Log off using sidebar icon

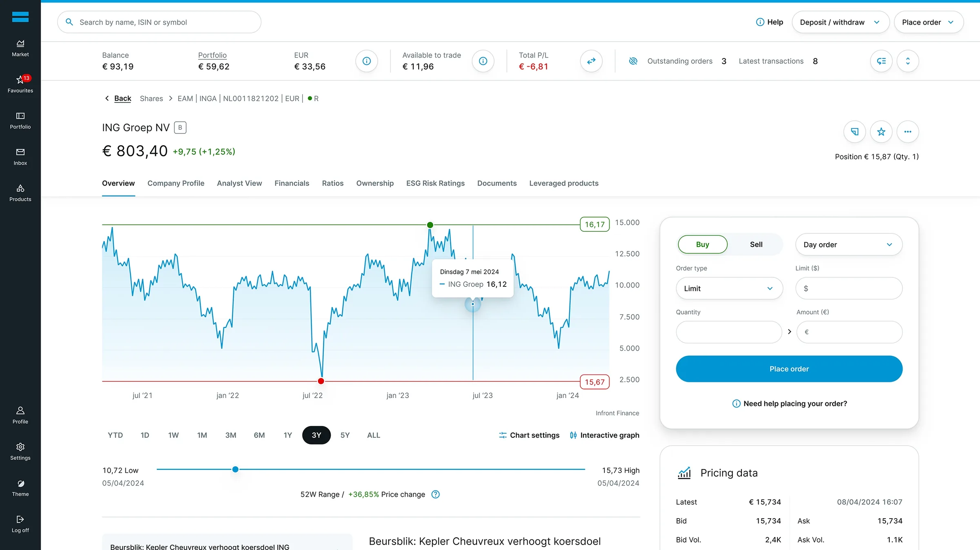coord(20,524)
